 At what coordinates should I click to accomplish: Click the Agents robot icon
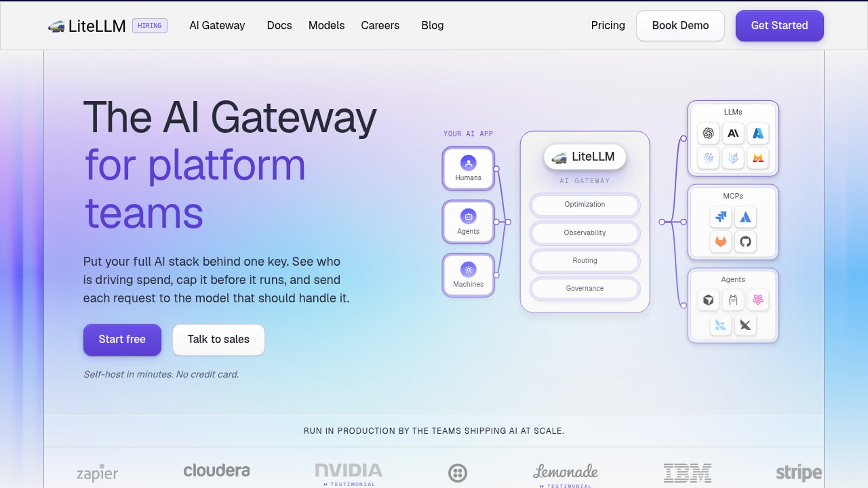468,216
